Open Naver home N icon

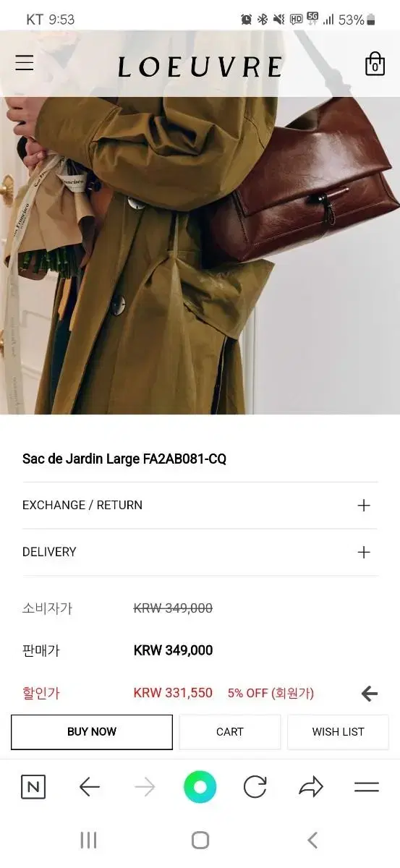[x=33, y=787]
